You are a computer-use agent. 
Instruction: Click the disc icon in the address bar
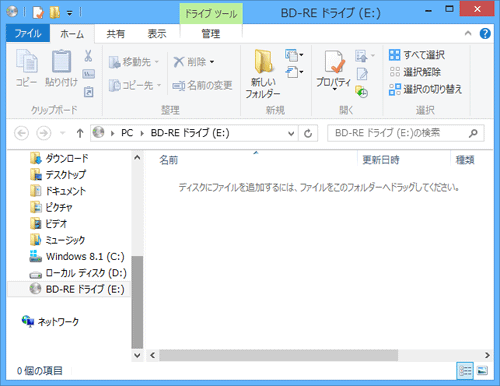coord(98,133)
